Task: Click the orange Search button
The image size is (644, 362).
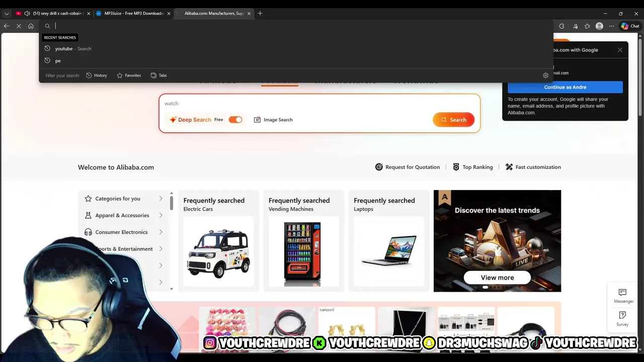Action: 453,120
